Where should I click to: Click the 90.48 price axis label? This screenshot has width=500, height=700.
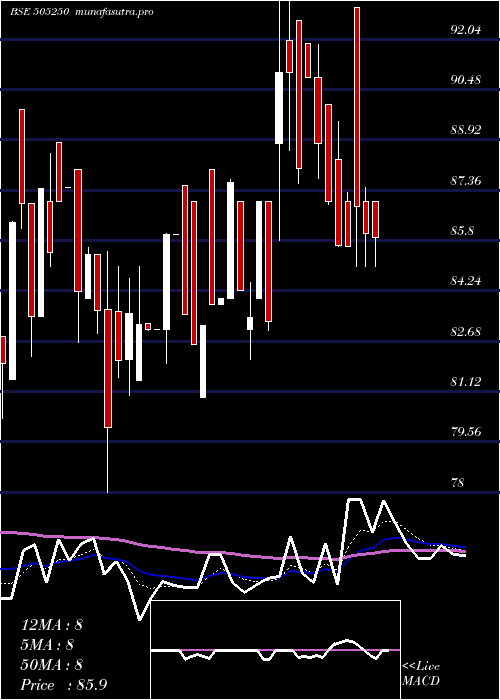pyautogui.click(x=467, y=80)
